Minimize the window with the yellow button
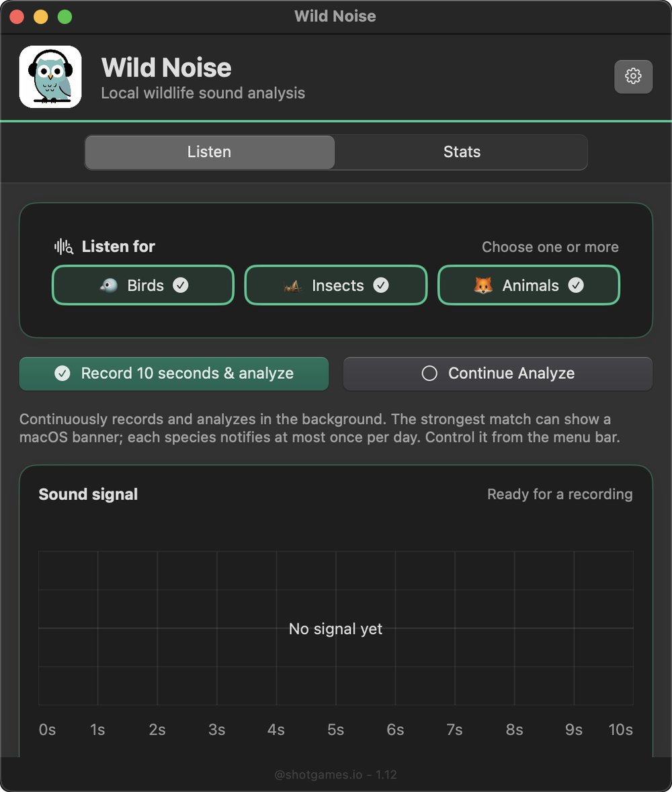The width and height of the screenshot is (672, 792). [41, 17]
